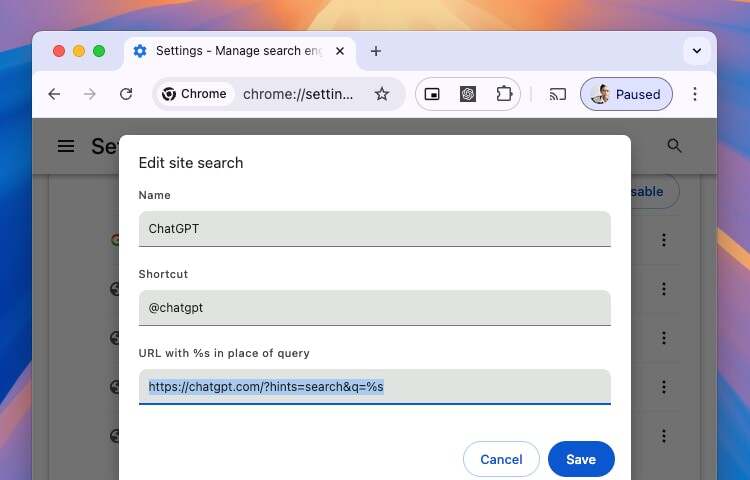
Task: Click the media cast icon
Action: coord(558,94)
